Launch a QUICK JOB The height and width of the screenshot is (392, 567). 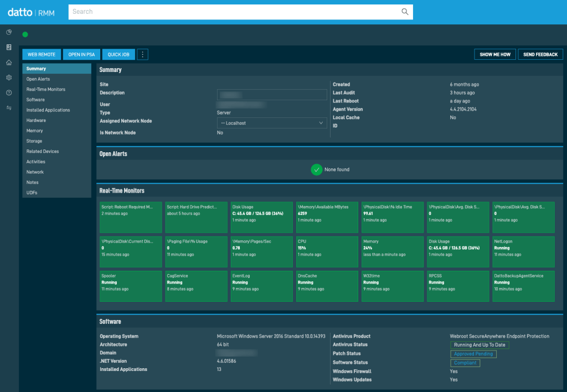(118, 54)
